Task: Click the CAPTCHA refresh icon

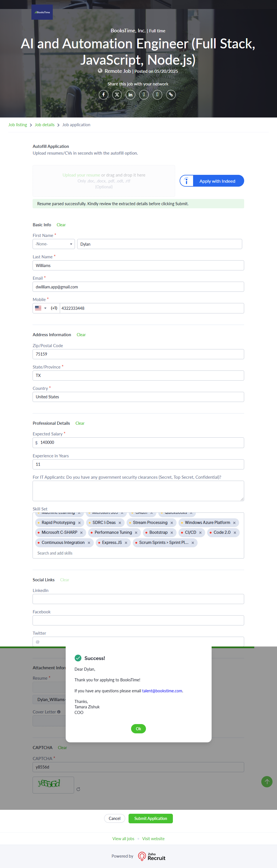Action: (x=78, y=789)
